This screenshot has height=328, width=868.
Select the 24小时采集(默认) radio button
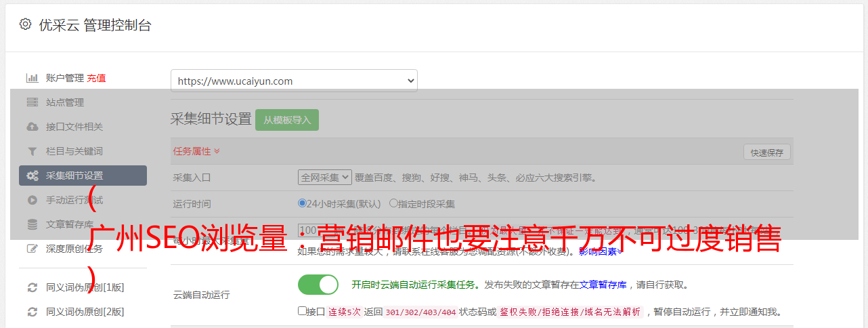(x=303, y=203)
